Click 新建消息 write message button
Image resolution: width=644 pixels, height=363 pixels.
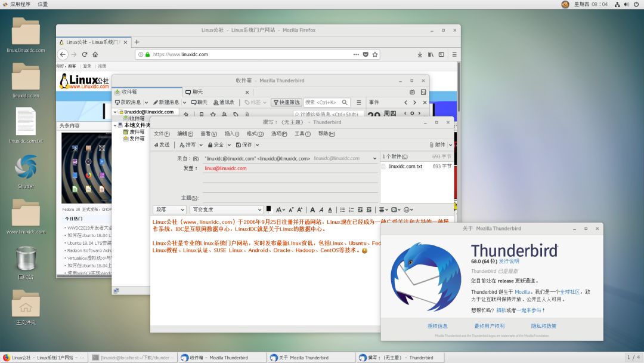coord(166,102)
